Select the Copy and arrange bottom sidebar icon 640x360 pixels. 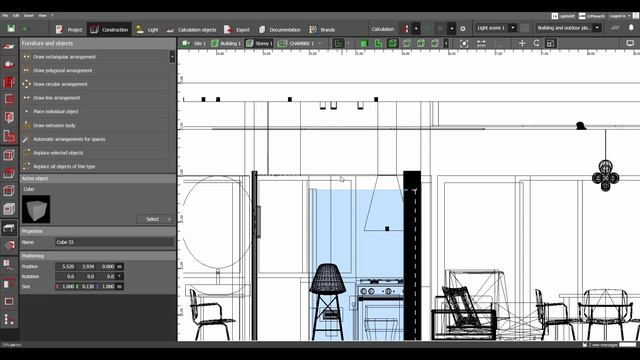tap(9, 320)
